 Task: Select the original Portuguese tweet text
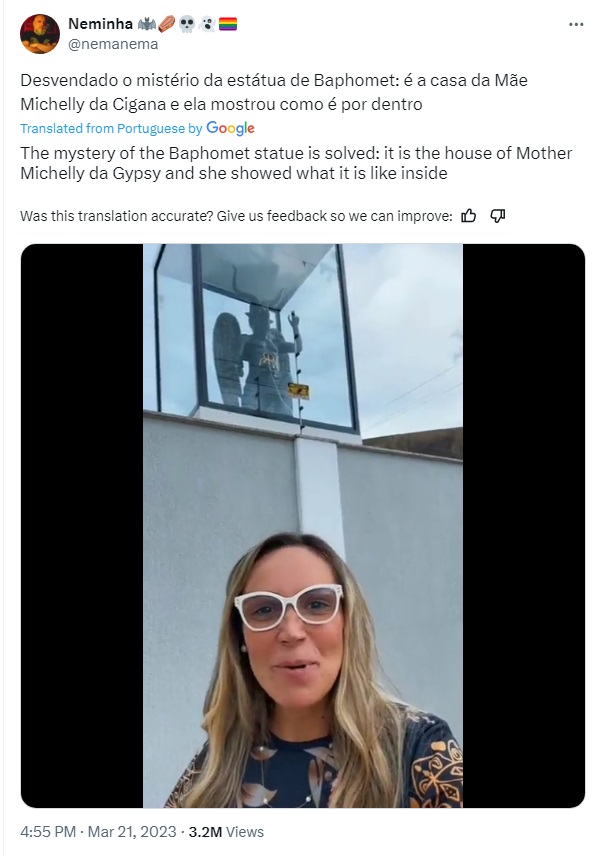coord(274,92)
